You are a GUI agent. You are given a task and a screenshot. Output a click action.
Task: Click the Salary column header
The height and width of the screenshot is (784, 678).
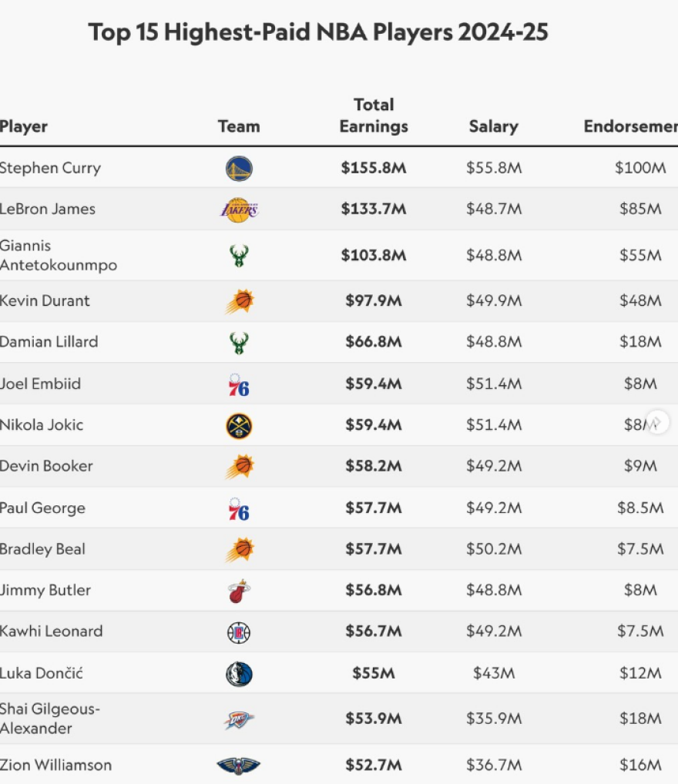[x=493, y=126]
